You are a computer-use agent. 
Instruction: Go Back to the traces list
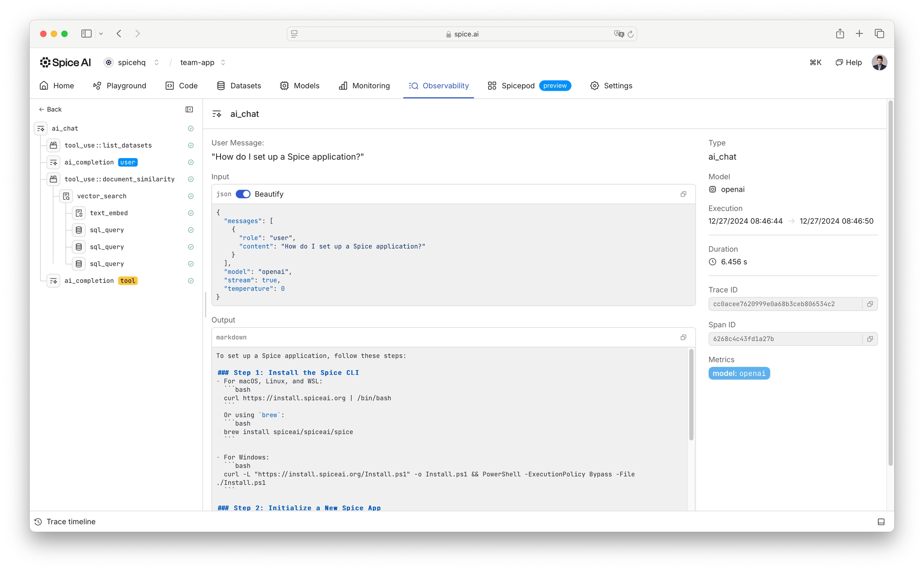pyautogui.click(x=50, y=110)
